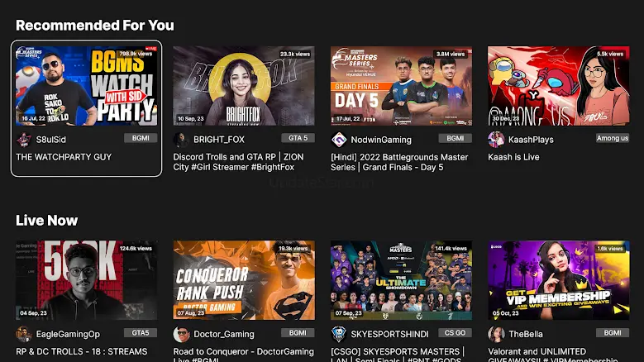Viewport: 644px width, 362px height.
Task: Open S8ulSid channel name link
Action: pyautogui.click(x=51, y=140)
